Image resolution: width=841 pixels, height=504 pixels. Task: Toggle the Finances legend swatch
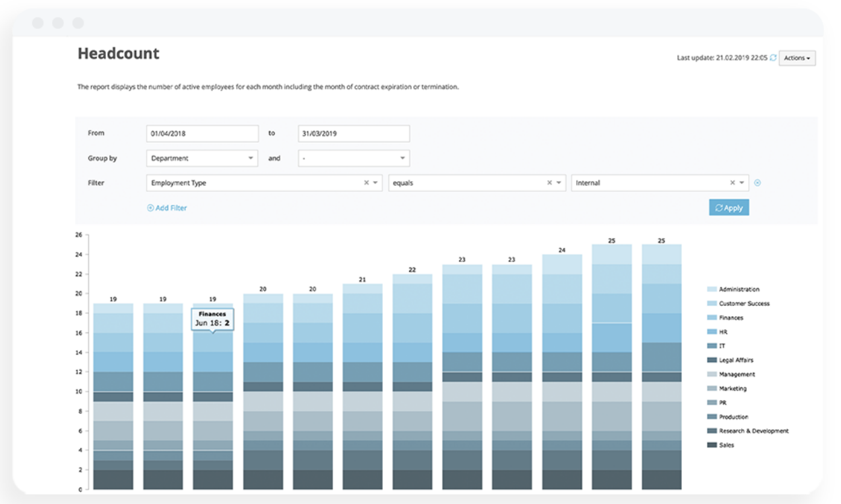pos(712,317)
